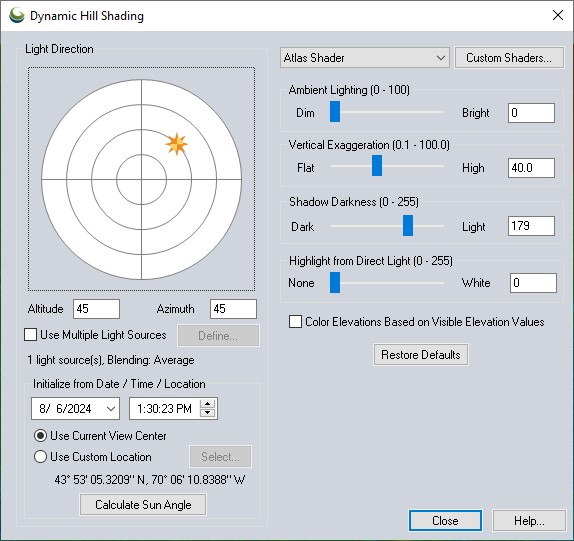The height and width of the screenshot is (541, 574).
Task: Click the Ambient Lighting value field
Action: [x=531, y=113]
